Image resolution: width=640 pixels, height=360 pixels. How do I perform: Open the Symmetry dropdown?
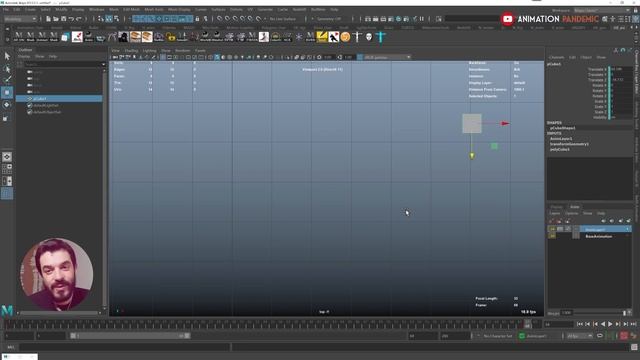(329, 19)
